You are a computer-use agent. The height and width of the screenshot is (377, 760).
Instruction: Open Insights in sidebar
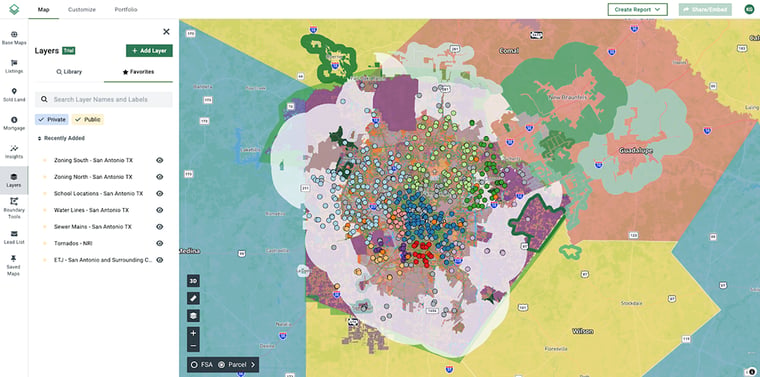click(x=14, y=153)
